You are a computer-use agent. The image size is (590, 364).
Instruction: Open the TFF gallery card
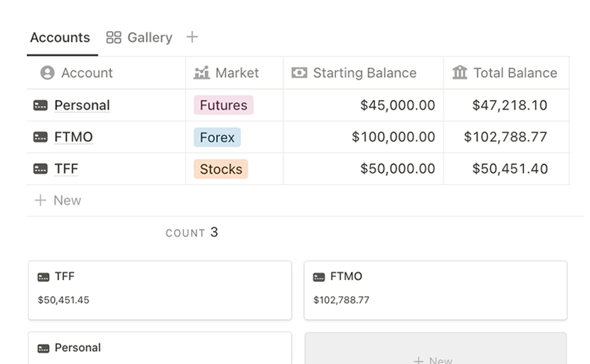click(x=159, y=289)
